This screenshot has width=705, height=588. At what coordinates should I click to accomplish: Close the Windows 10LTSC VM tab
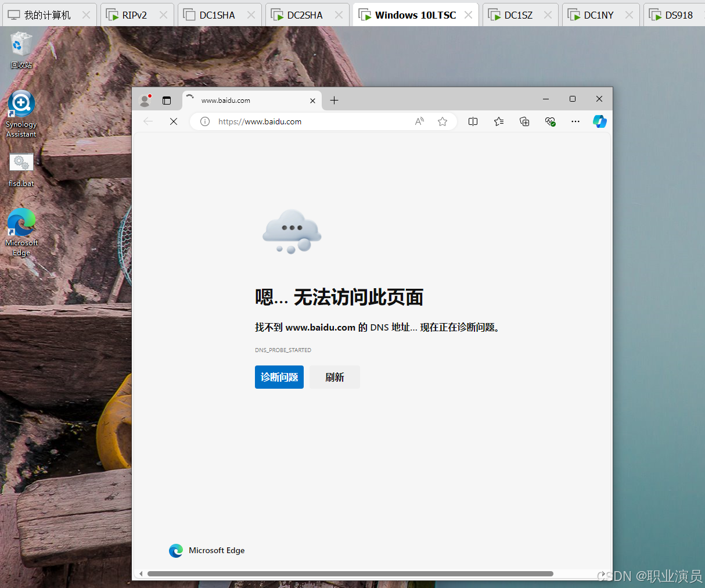click(x=468, y=15)
